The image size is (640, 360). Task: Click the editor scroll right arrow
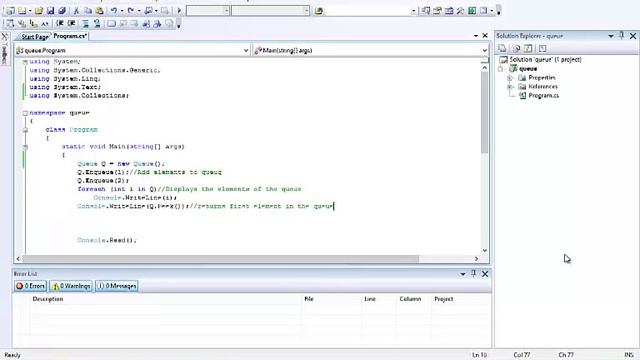click(x=476, y=259)
